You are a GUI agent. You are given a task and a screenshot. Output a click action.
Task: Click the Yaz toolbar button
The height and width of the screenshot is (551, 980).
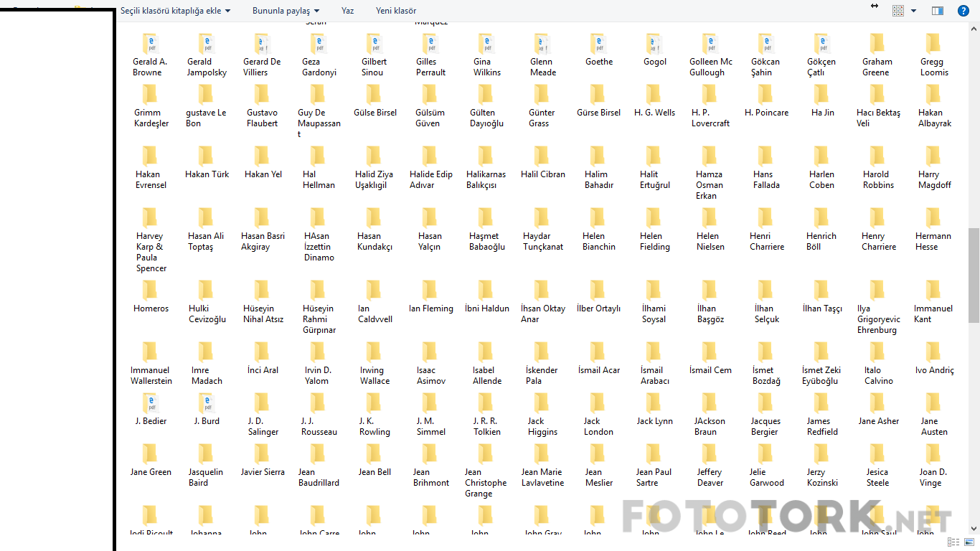point(348,11)
